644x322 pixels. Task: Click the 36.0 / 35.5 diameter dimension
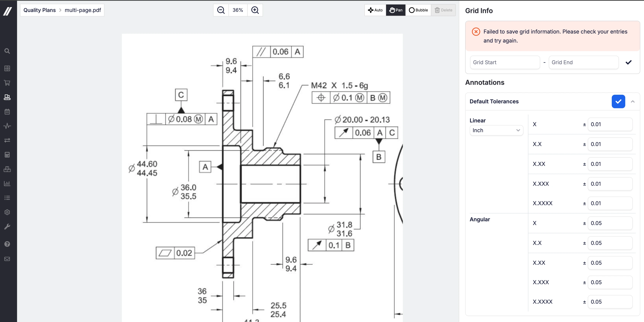pos(184,192)
